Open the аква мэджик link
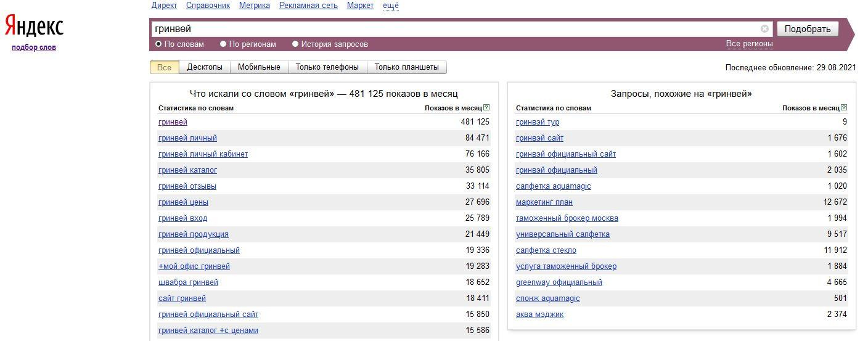This screenshot has width=868, height=341. (x=539, y=314)
